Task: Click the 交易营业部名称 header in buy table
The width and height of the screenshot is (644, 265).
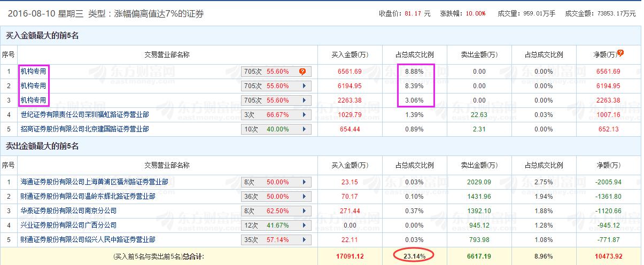Action: [x=167, y=54]
